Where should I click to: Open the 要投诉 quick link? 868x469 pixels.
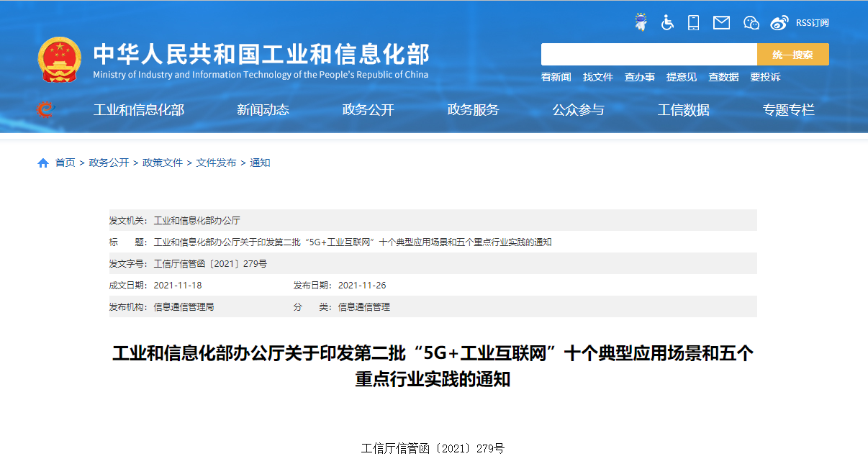tap(764, 77)
